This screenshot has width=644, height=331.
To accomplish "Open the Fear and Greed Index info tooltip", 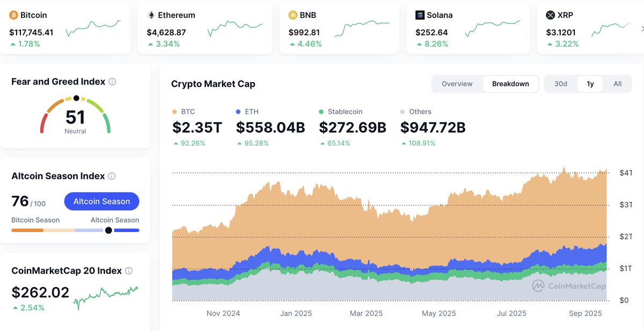I will click(112, 81).
